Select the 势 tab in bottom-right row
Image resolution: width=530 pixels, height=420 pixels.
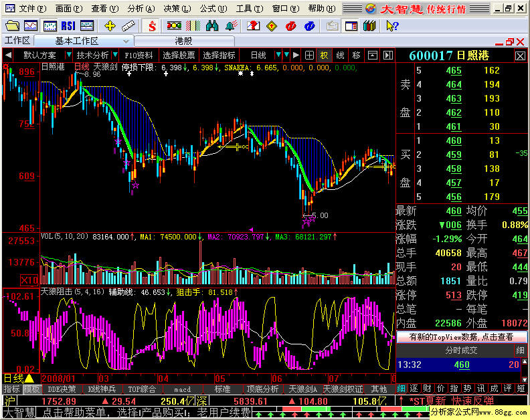click(x=468, y=389)
